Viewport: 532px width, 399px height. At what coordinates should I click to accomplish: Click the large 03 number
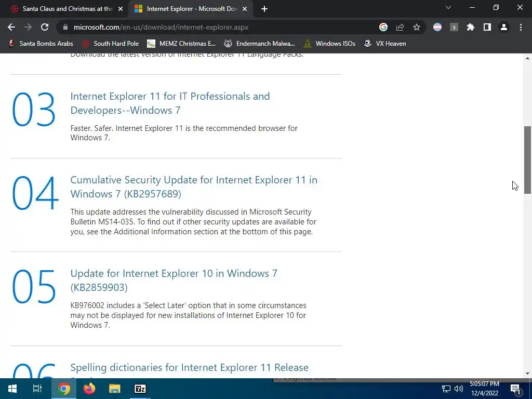34,109
